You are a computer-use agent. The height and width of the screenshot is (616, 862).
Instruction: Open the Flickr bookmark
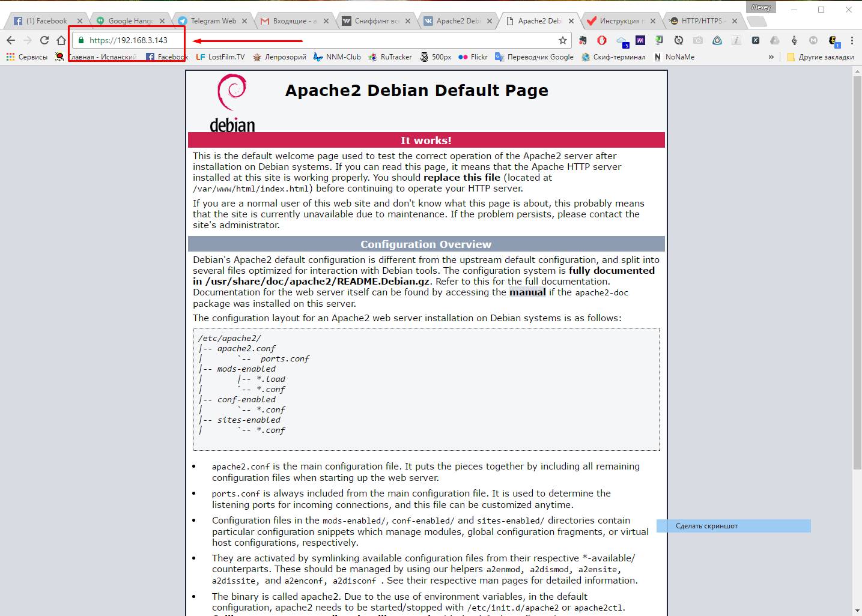[x=473, y=57]
